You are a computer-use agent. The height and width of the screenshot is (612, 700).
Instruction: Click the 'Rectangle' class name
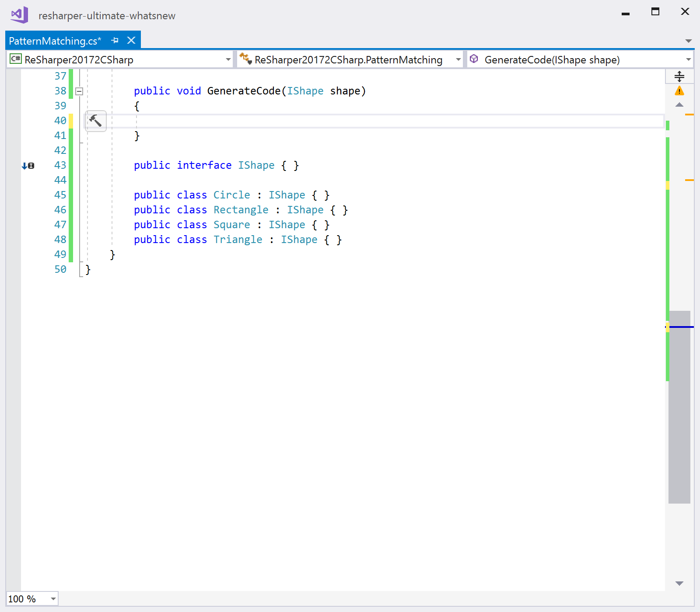pos(241,210)
